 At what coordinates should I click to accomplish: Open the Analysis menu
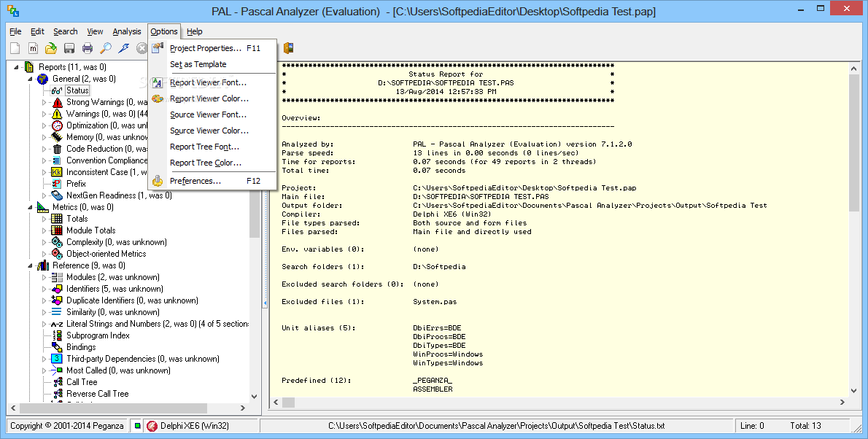click(x=127, y=31)
